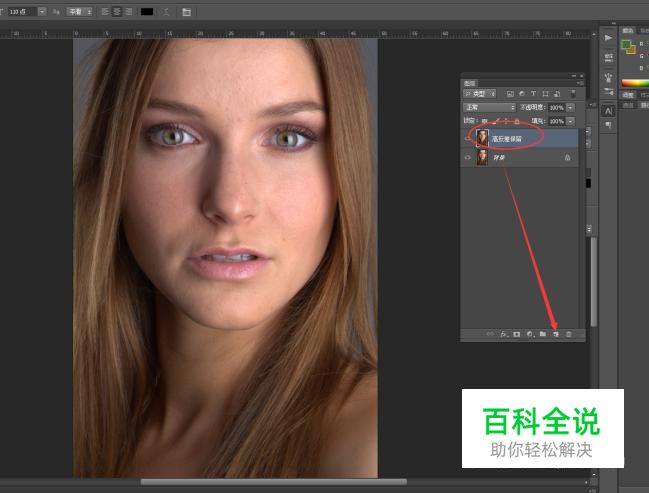Open the Character panel A icon
This screenshot has width=649, height=493.
[609, 110]
